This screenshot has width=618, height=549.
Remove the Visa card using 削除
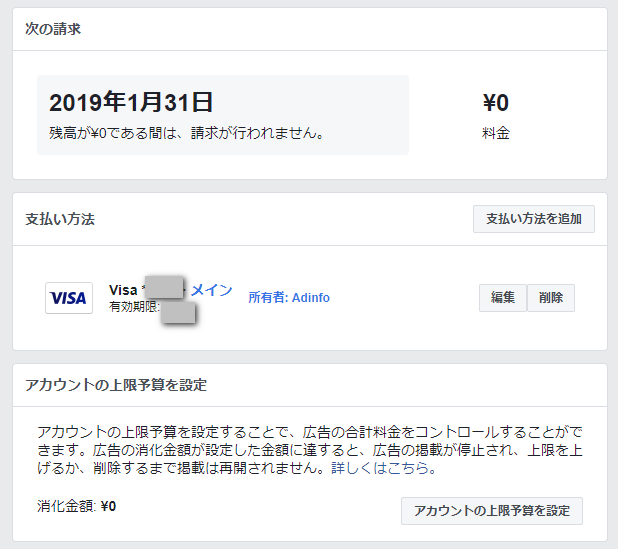(551, 298)
